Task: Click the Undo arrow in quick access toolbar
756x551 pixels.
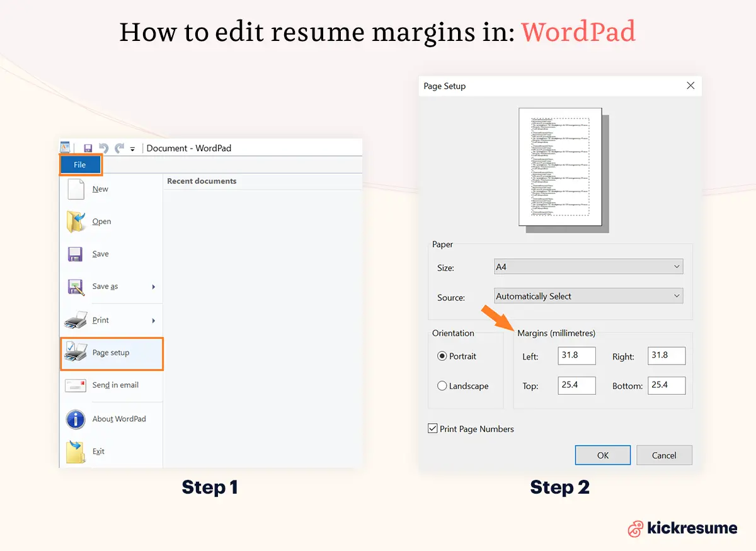Action: click(x=104, y=148)
